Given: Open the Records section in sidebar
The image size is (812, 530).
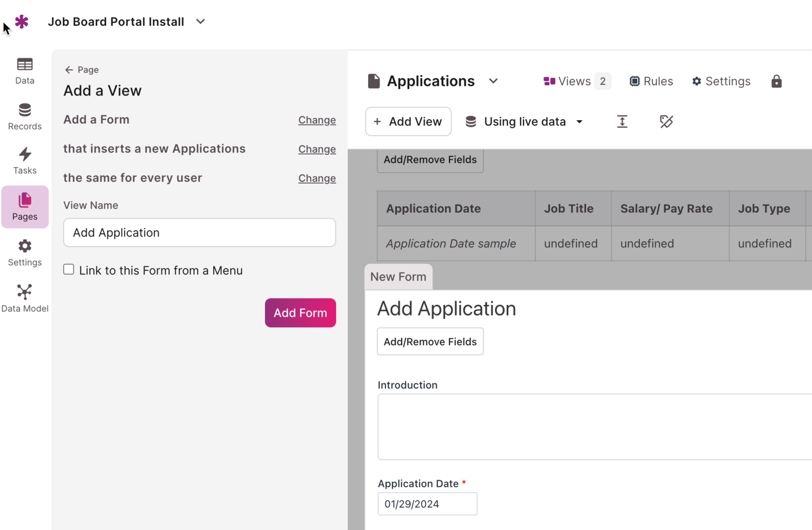Looking at the screenshot, I should 25,116.
